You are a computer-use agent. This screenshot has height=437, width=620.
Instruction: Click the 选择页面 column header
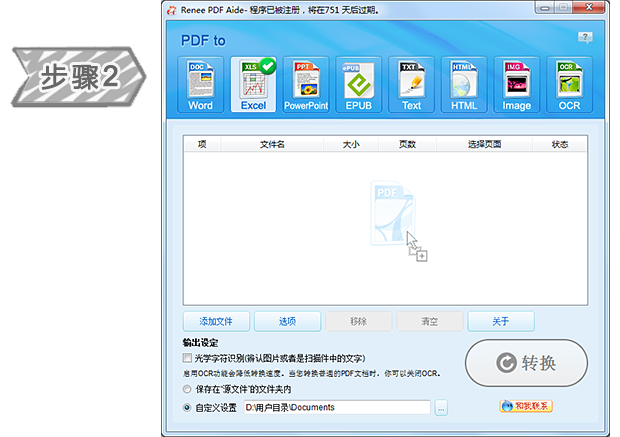pyautogui.click(x=484, y=144)
